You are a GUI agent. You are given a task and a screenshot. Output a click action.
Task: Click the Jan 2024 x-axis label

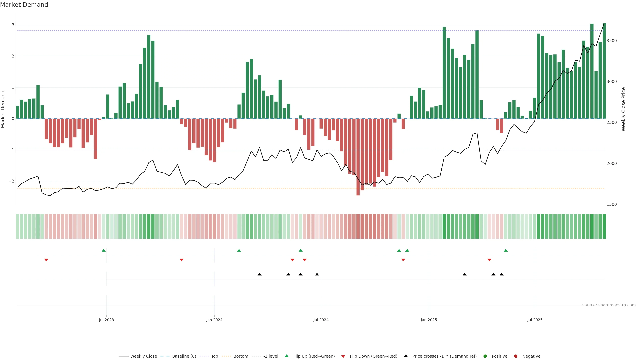[x=214, y=320]
